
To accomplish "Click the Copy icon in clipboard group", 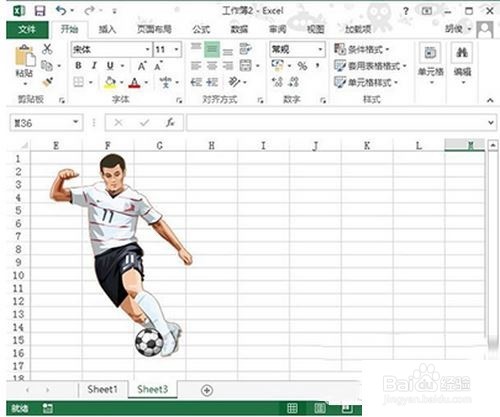I will click(x=47, y=66).
